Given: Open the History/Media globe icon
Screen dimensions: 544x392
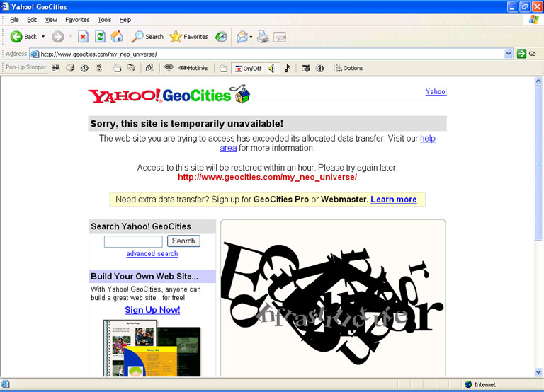Looking at the screenshot, I should tap(221, 36).
